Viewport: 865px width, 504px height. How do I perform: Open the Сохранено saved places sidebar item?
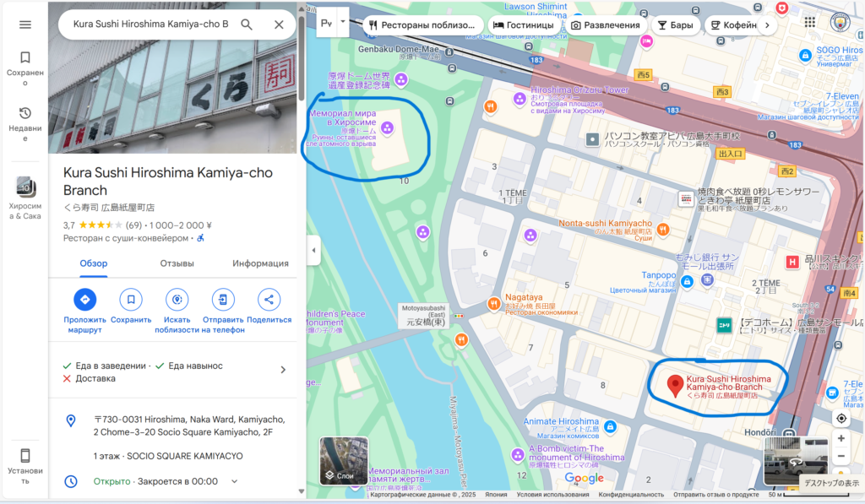25,69
